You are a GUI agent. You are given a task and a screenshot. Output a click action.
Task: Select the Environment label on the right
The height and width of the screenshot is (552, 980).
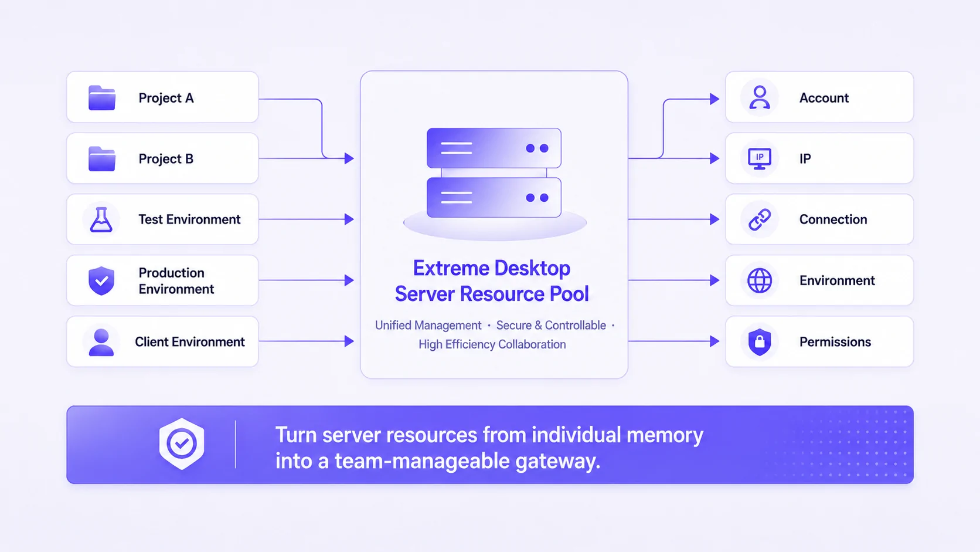(837, 280)
